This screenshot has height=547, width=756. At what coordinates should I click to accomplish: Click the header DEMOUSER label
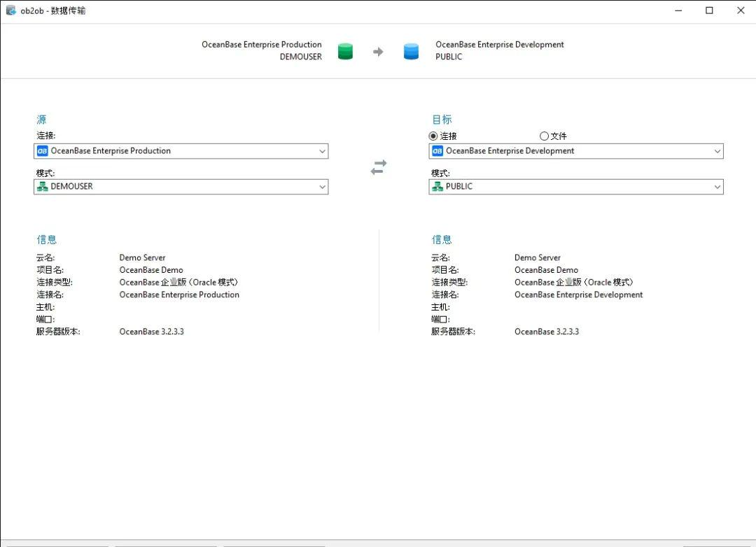301,57
